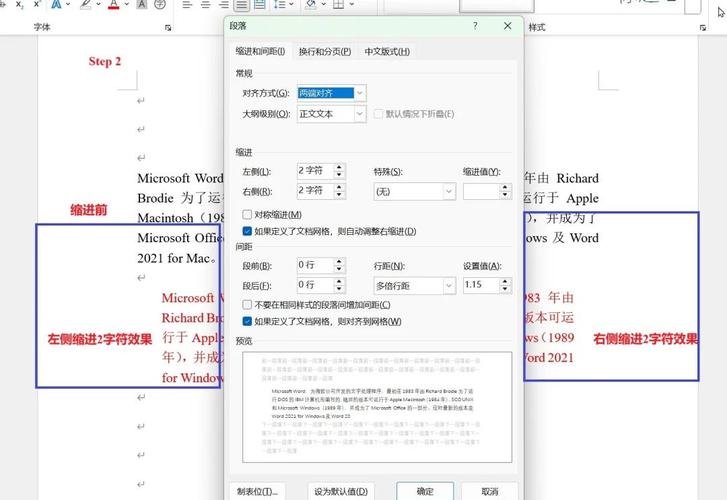Increase 左侧 indent value
The height and width of the screenshot is (500, 727).
click(339, 167)
